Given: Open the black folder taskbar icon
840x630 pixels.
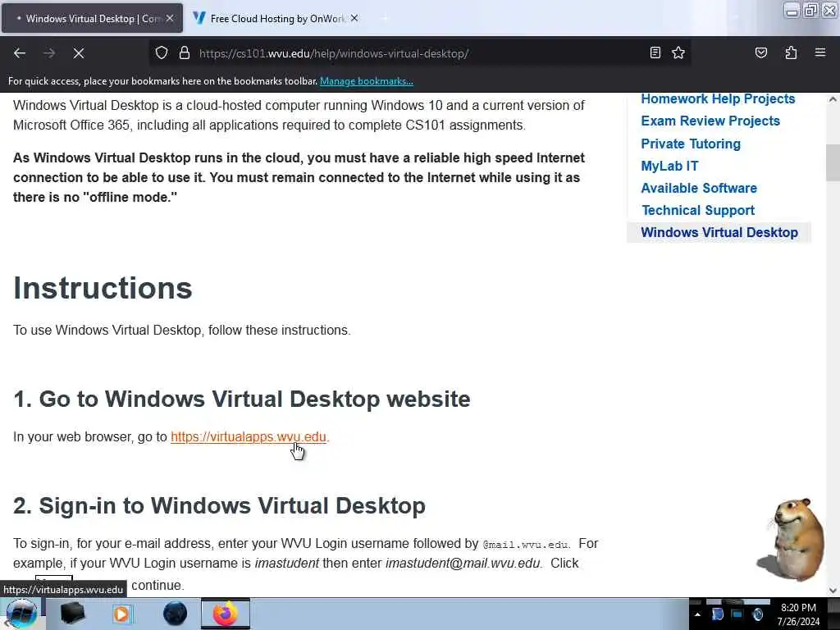Looking at the screenshot, I should [x=72, y=614].
